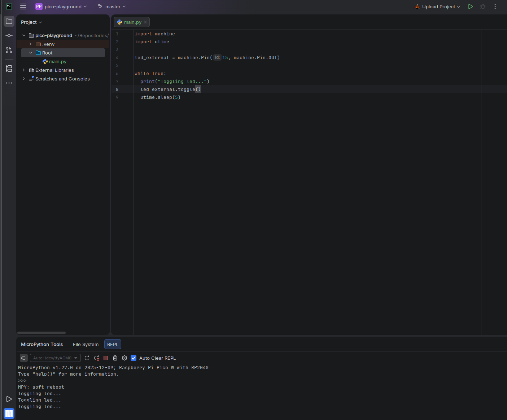Run the Upload Project configuration

tap(471, 6)
